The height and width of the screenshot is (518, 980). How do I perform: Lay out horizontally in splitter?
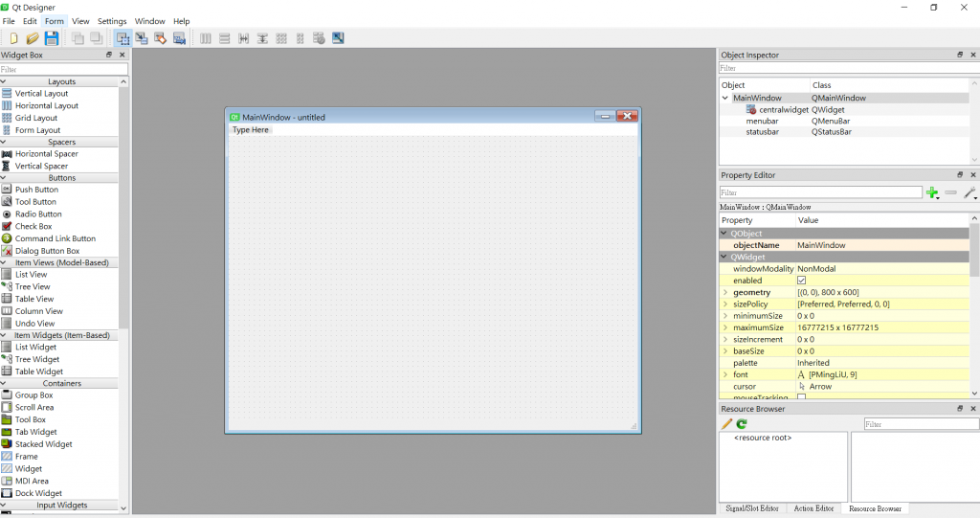click(243, 39)
